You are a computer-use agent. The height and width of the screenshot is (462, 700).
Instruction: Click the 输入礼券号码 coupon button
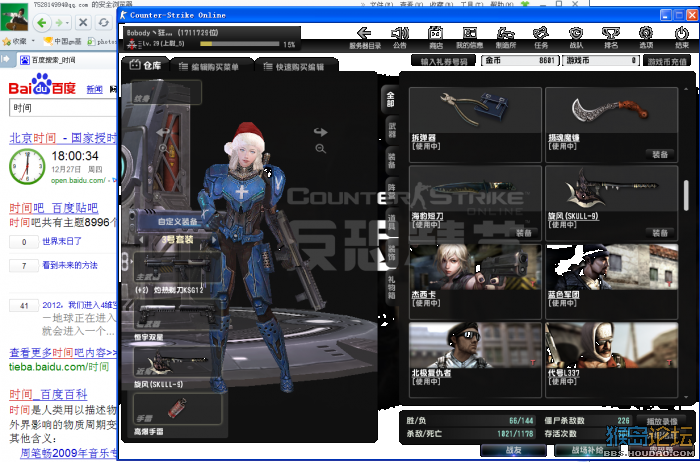[444, 61]
